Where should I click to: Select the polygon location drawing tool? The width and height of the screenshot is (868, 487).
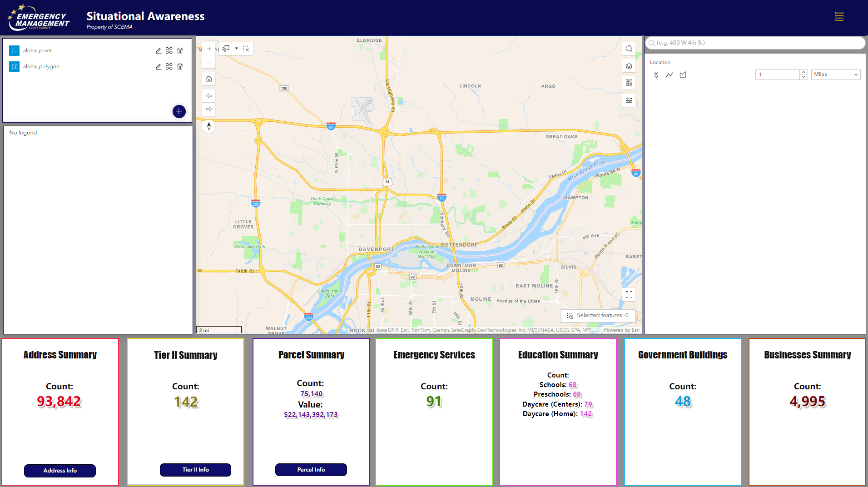(x=683, y=75)
